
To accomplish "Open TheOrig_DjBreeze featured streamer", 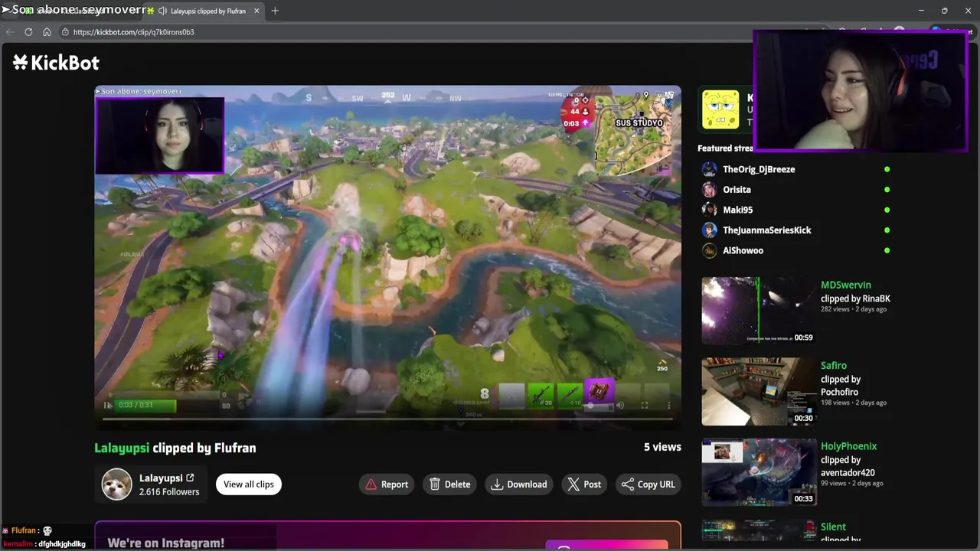I will 759,169.
